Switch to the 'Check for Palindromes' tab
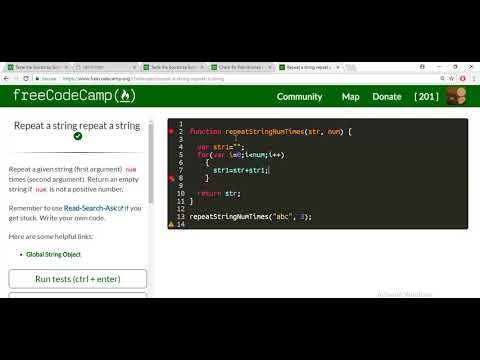Viewport: 480px width, 360px height. (x=241, y=67)
